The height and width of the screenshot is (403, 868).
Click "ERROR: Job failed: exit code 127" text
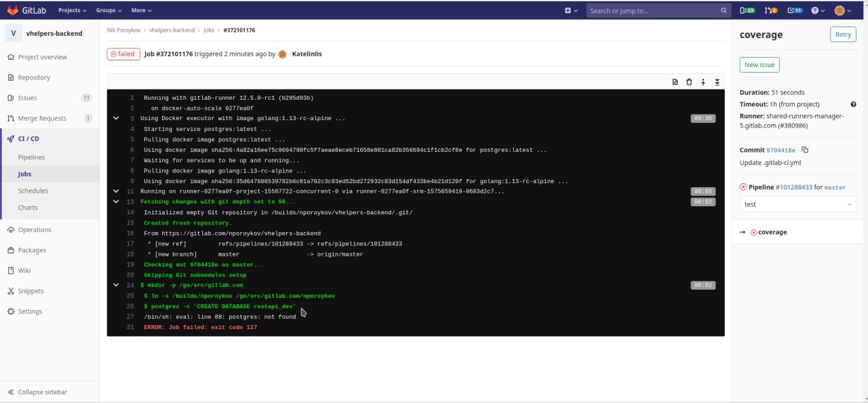pos(200,328)
